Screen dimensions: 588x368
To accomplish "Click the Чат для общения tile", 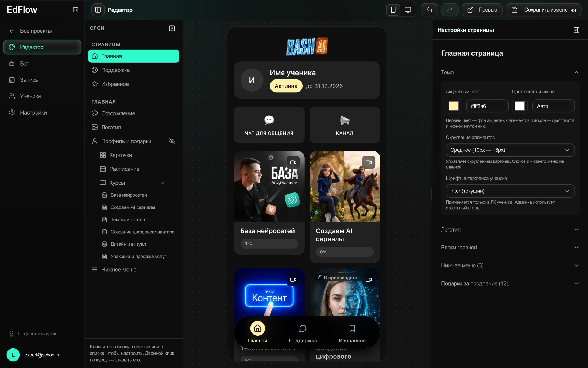I will pos(269,125).
